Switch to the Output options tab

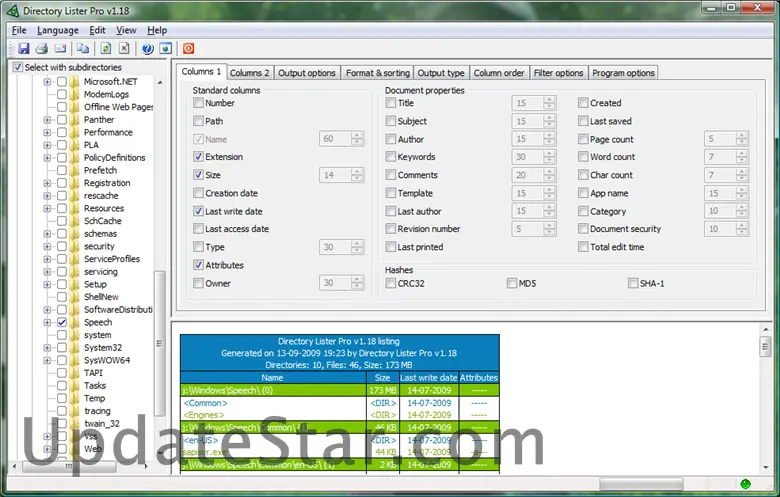click(x=306, y=73)
